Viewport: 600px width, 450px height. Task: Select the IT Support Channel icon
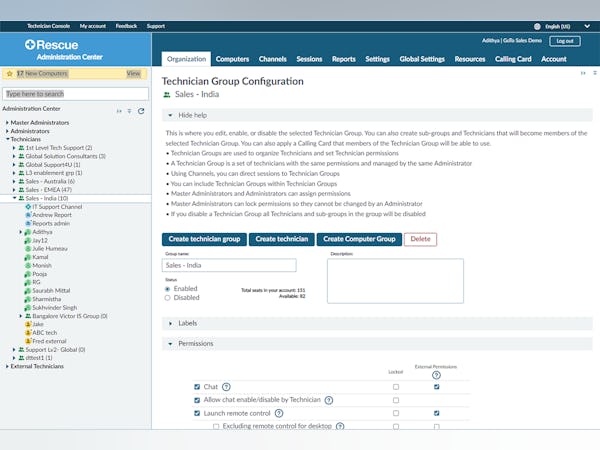click(x=28, y=207)
